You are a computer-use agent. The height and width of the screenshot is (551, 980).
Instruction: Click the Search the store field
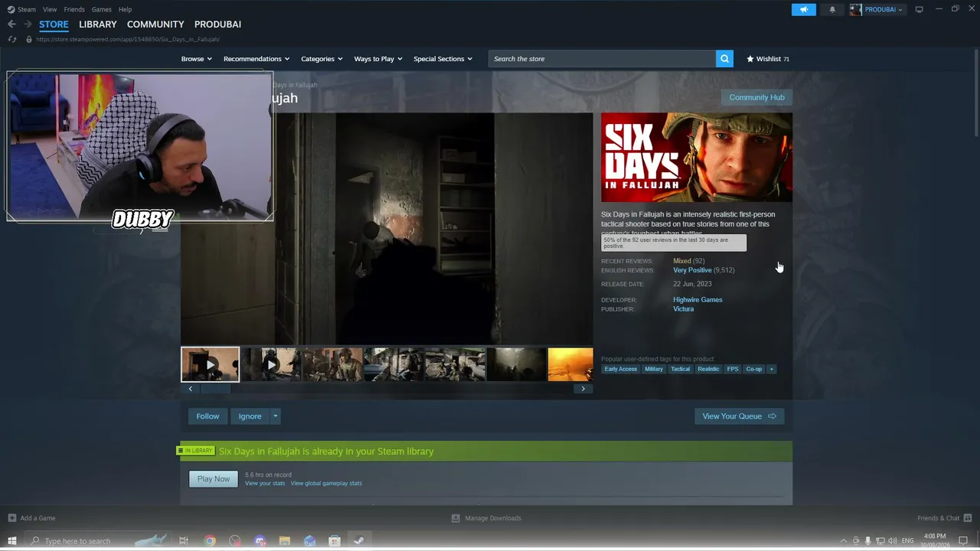(602, 59)
